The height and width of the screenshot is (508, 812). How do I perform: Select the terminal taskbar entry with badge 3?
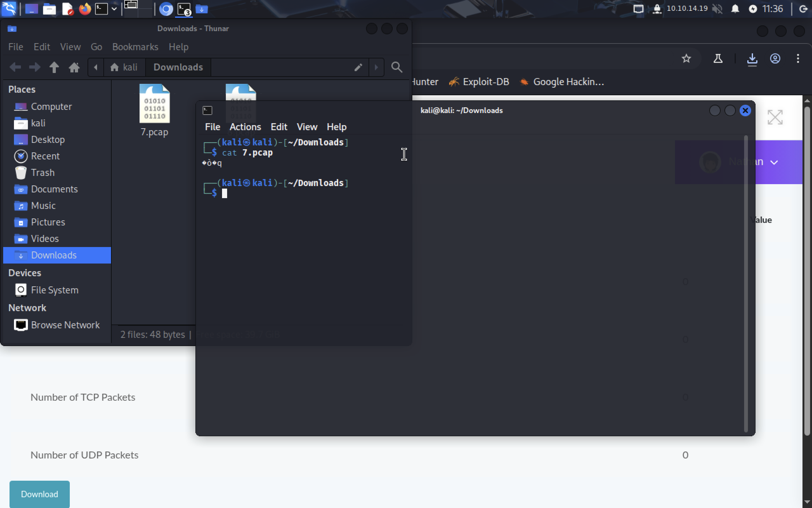coord(184,9)
